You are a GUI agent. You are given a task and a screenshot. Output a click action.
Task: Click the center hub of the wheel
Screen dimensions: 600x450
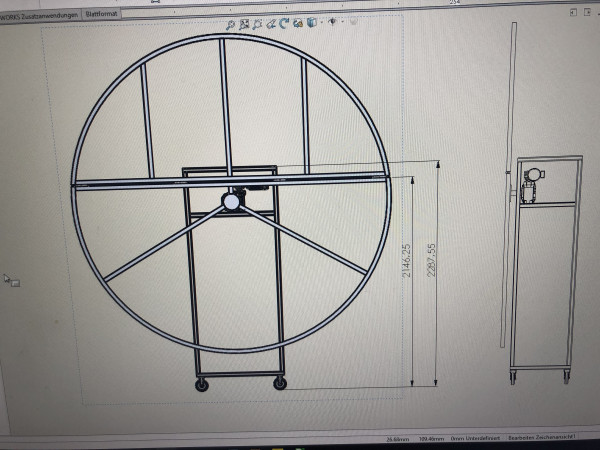(231, 203)
